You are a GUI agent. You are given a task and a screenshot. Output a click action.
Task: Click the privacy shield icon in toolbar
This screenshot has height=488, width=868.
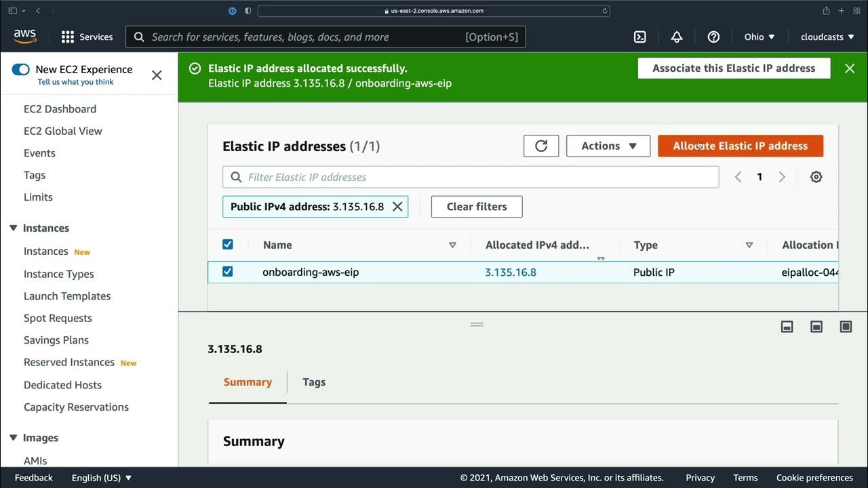click(x=248, y=11)
